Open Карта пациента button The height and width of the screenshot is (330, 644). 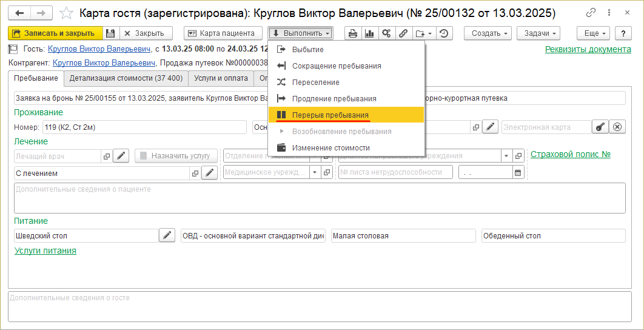point(223,33)
